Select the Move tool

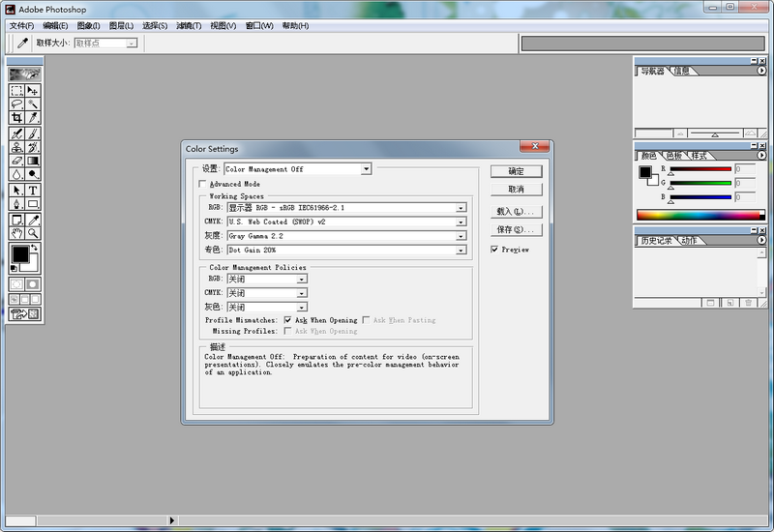(33, 90)
